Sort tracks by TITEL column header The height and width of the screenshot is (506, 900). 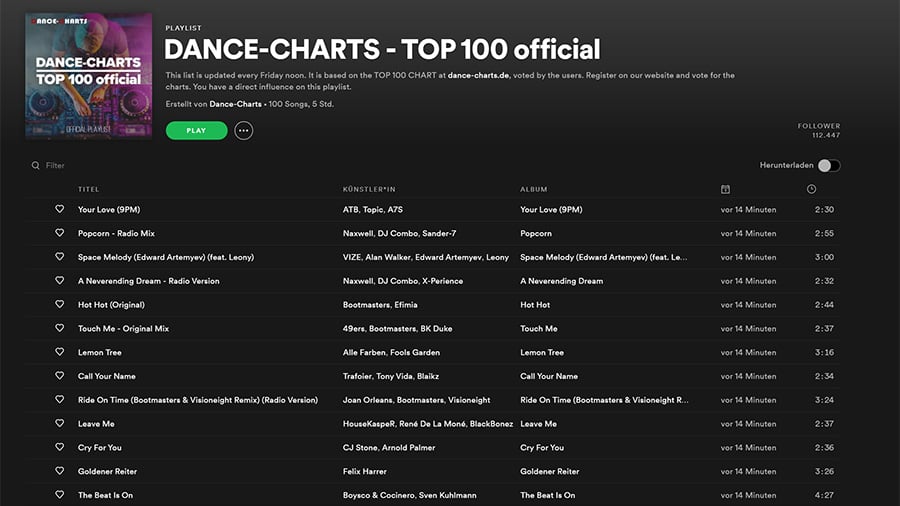[x=88, y=189]
